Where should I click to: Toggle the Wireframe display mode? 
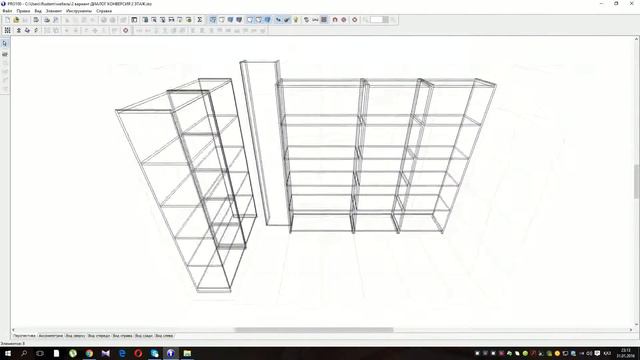(x=213, y=20)
